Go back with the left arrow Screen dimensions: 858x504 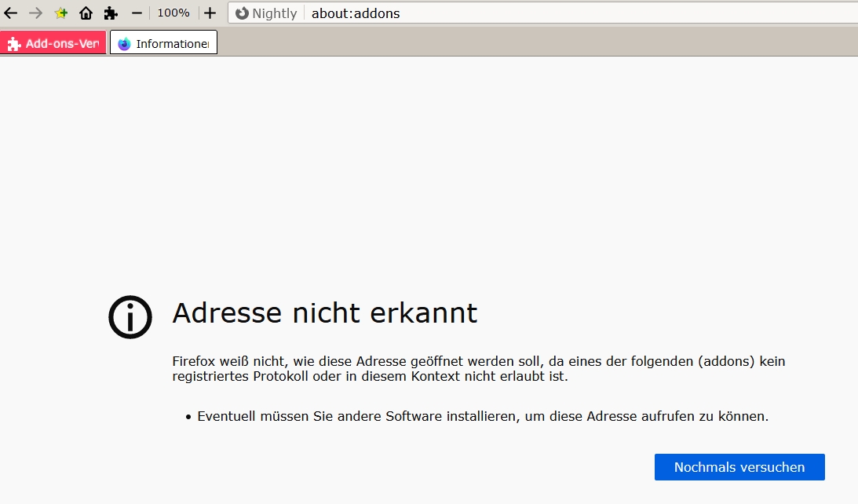pyautogui.click(x=11, y=13)
